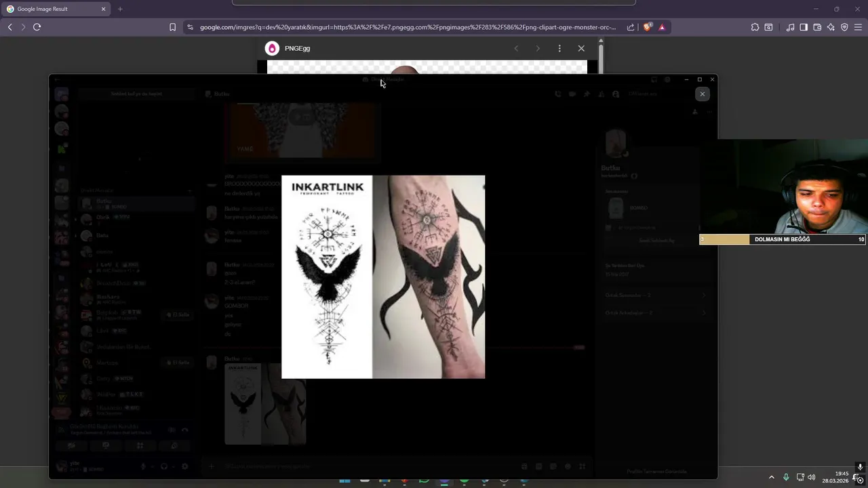Image resolution: width=868 pixels, height=488 pixels.
Task: Add friends to the Discord DM
Action: tap(601, 94)
